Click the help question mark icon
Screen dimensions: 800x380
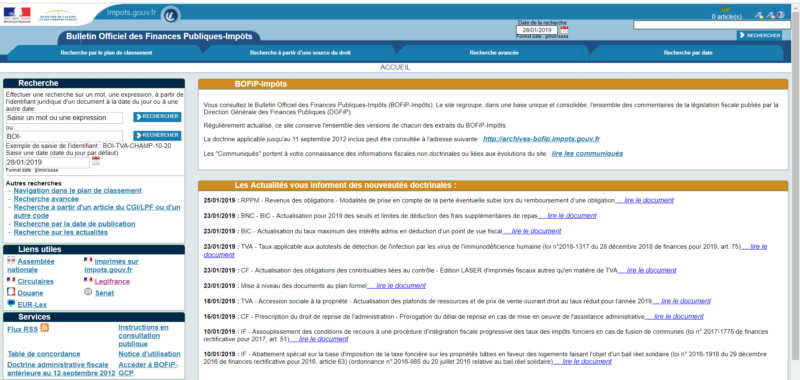pyautogui.click(x=781, y=15)
